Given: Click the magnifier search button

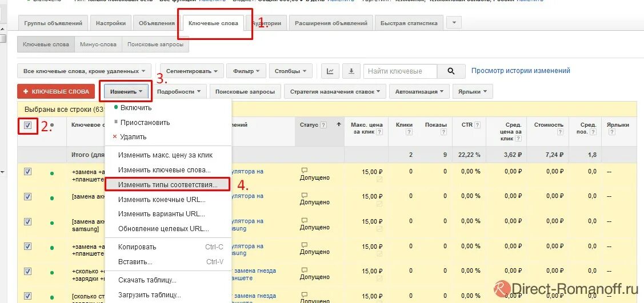Looking at the screenshot, I should pyautogui.click(x=451, y=71).
